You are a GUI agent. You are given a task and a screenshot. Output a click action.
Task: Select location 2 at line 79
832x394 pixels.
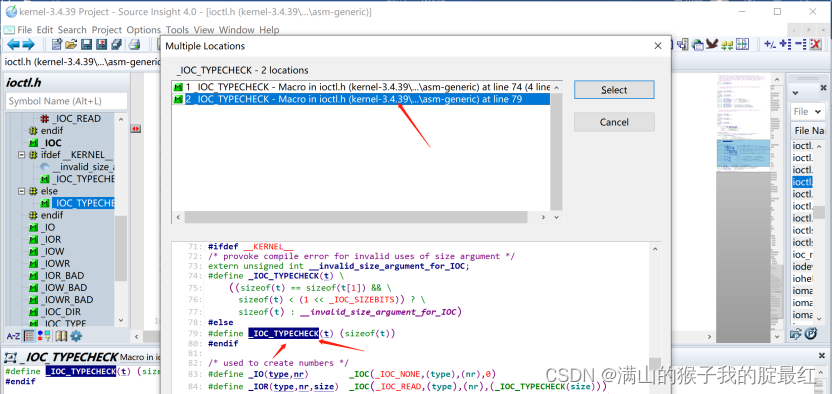361,99
